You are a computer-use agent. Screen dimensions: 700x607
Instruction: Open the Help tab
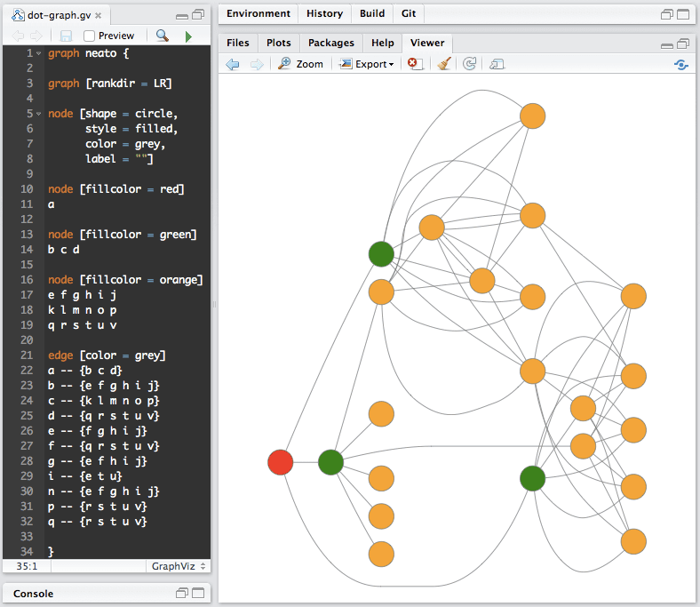click(x=383, y=43)
